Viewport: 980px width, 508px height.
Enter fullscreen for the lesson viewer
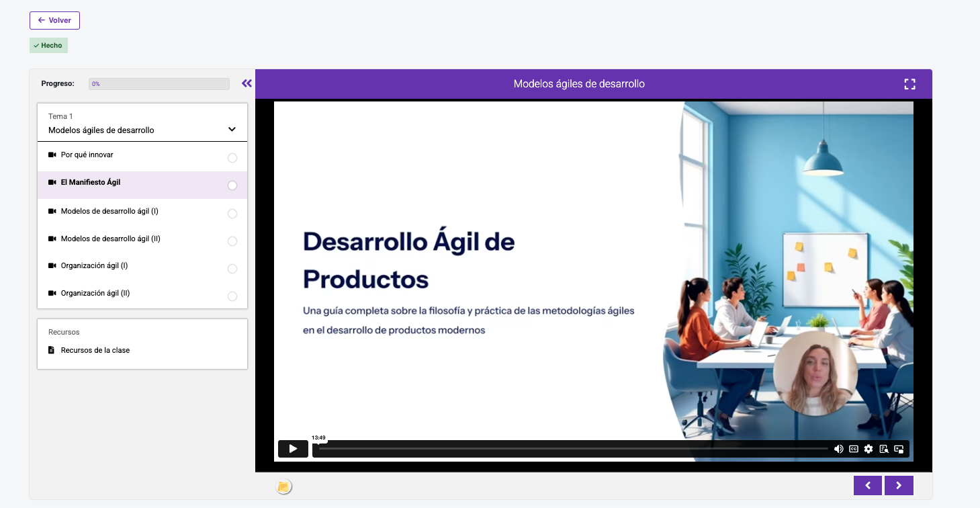(909, 84)
